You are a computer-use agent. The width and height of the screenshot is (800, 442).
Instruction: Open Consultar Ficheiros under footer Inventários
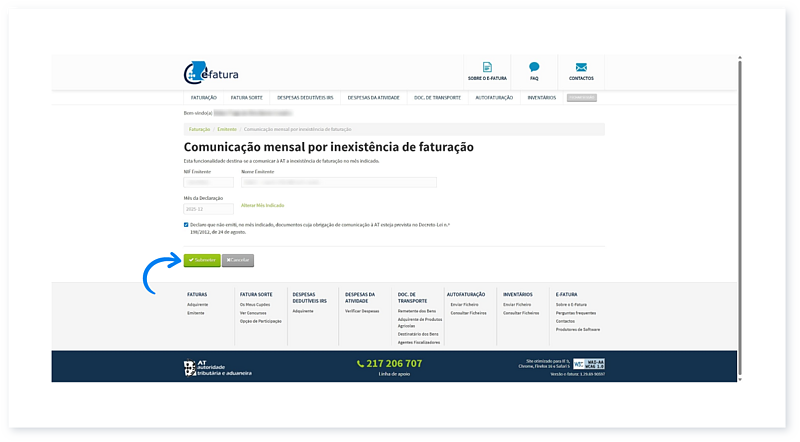tap(521, 313)
